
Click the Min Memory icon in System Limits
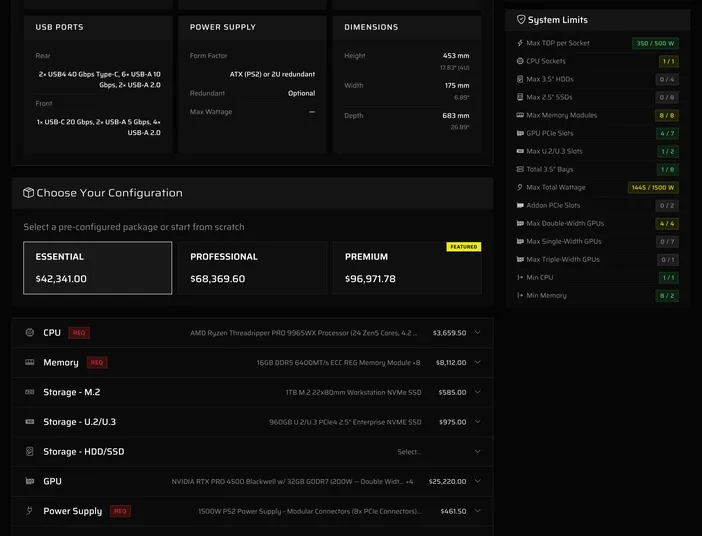click(520, 295)
